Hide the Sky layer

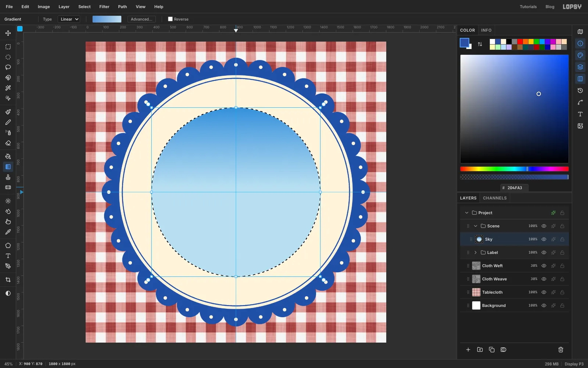(544, 239)
